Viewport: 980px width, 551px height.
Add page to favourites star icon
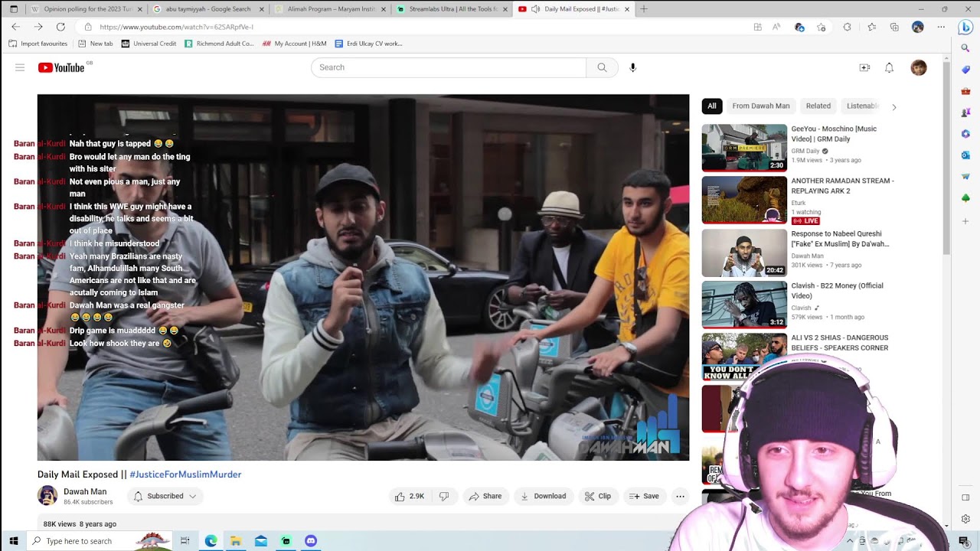[822, 27]
